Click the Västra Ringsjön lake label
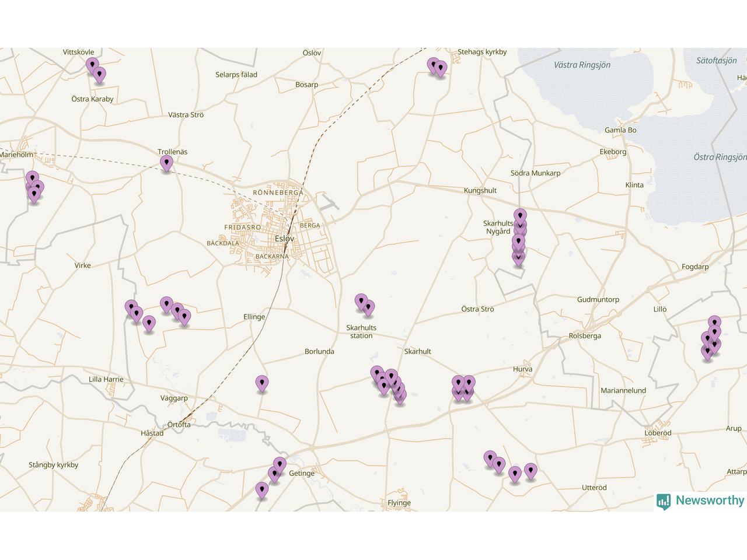 pos(582,65)
